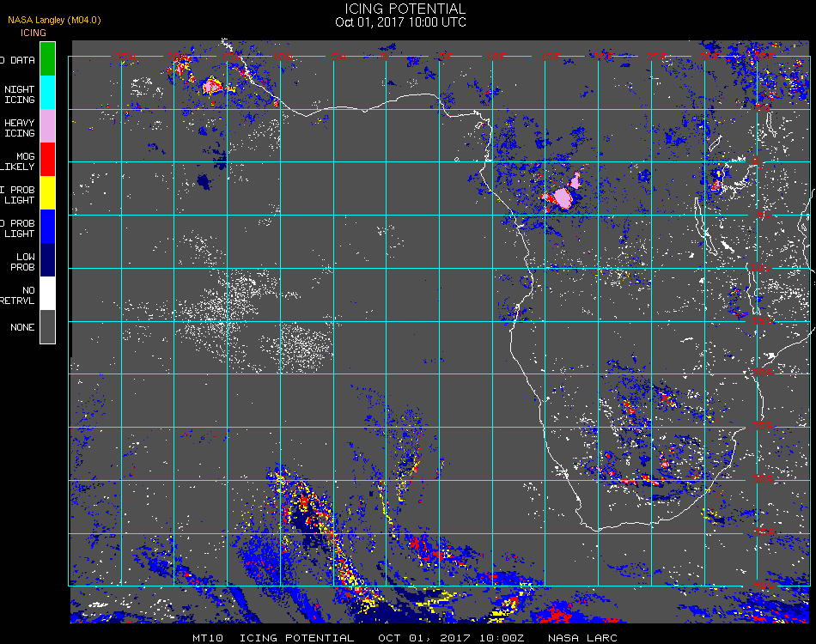Click the green NO DATA legend swatch
816x644 pixels.
pyautogui.click(x=47, y=58)
